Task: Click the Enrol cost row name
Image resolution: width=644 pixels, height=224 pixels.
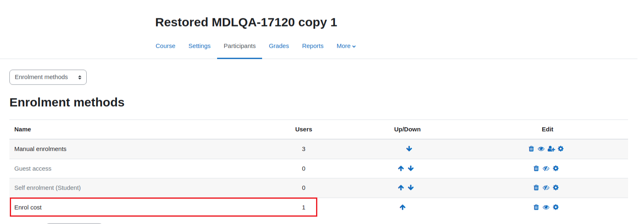Action: [28, 207]
